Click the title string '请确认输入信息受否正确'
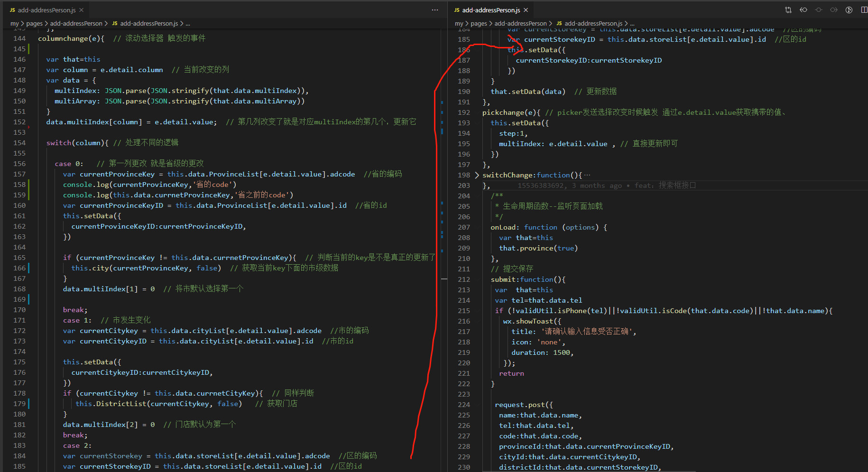Image resolution: width=868 pixels, height=472 pixels. coord(587,332)
